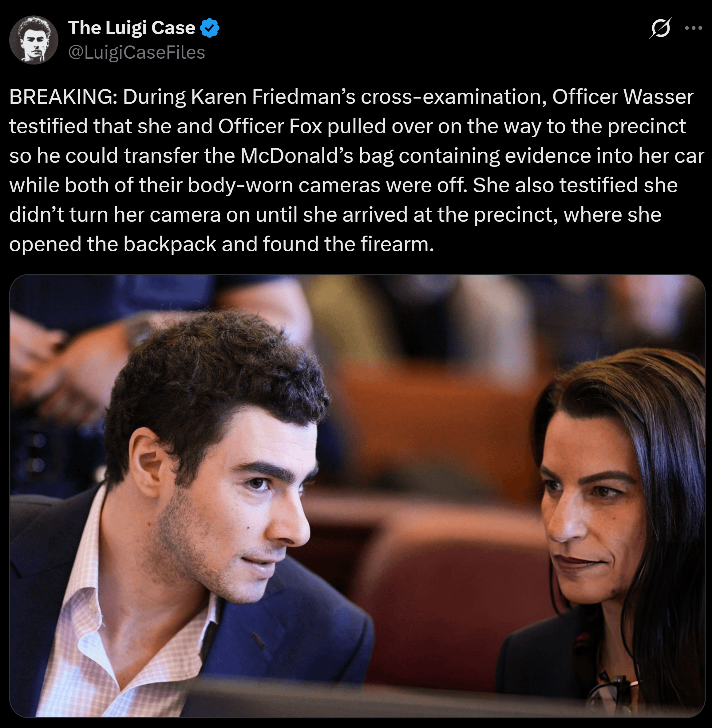This screenshot has height=728, width=712.
Task: Open the three-dot more options menu
Action: tap(693, 28)
